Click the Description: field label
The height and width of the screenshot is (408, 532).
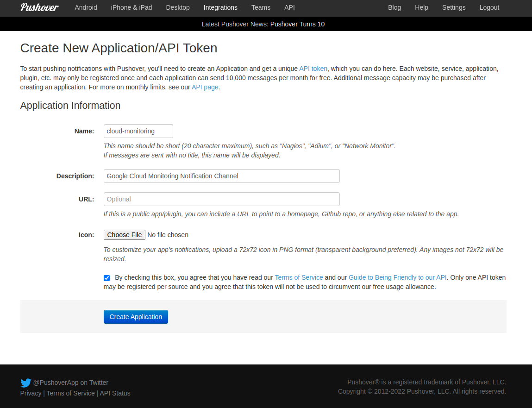pyautogui.click(x=75, y=176)
